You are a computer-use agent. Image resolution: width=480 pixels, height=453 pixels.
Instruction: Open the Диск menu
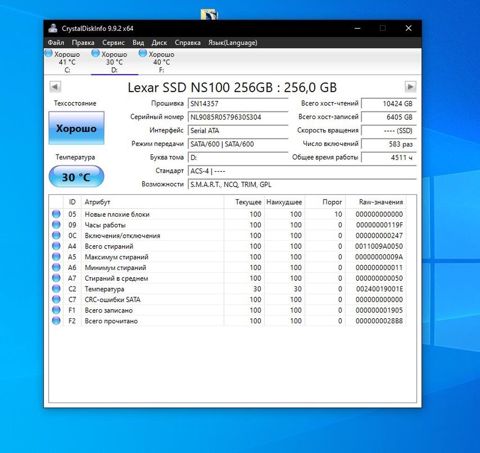click(x=159, y=42)
